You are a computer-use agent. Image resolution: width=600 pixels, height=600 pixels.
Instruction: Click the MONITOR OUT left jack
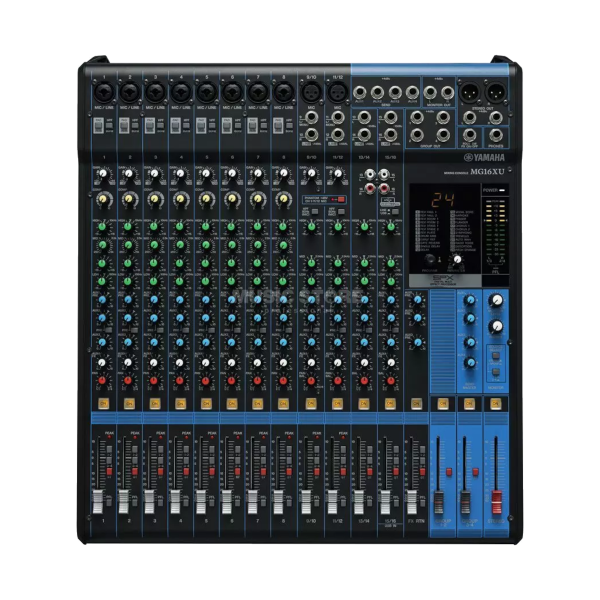coord(430,92)
